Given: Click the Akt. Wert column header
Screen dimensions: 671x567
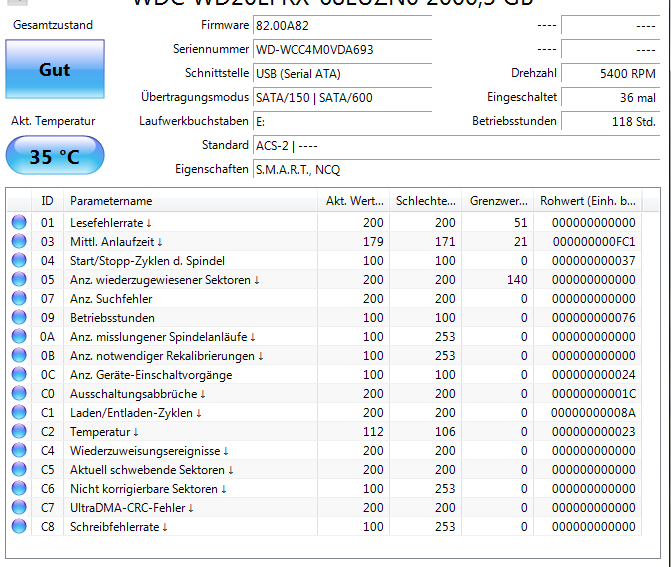Looking at the screenshot, I should click(x=353, y=201).
